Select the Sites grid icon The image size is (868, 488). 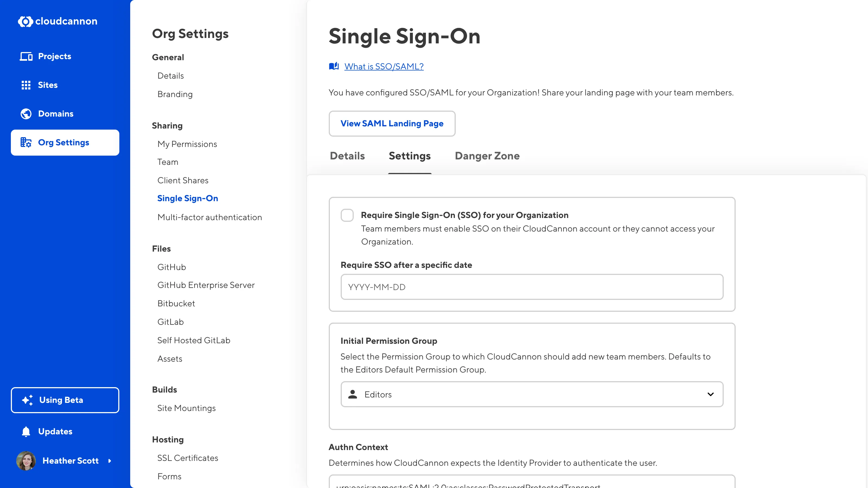tap(25, 85)
